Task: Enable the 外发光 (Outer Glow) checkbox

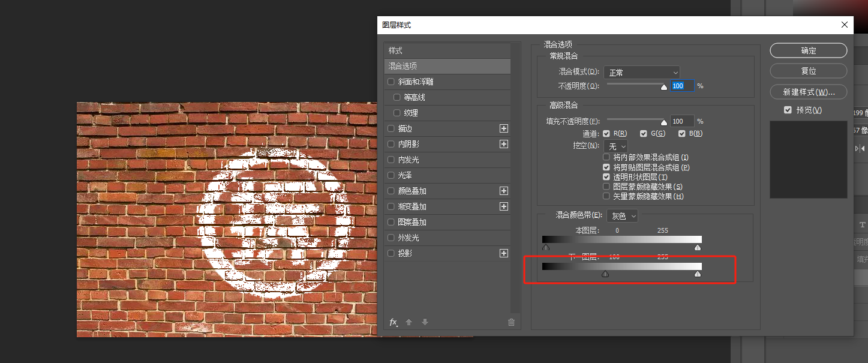Action: coord(391,238)
